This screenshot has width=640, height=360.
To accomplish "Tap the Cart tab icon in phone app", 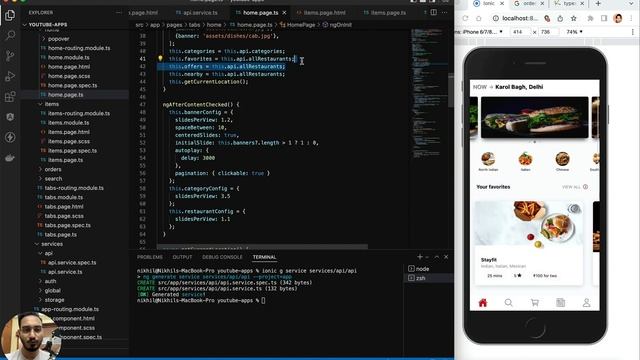I will 535,302.
